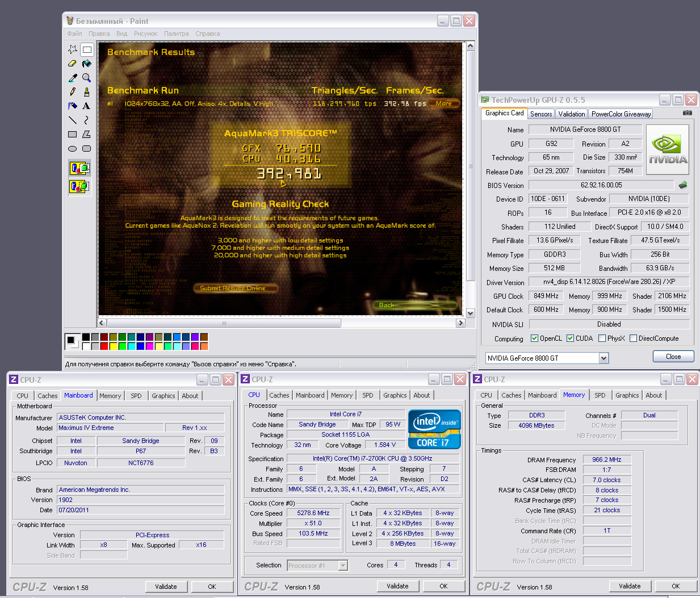Click the DRAM Frequency value 966.2 MHz
The image size is (700, 598).
pyautogui.click(x=606, y=460)
